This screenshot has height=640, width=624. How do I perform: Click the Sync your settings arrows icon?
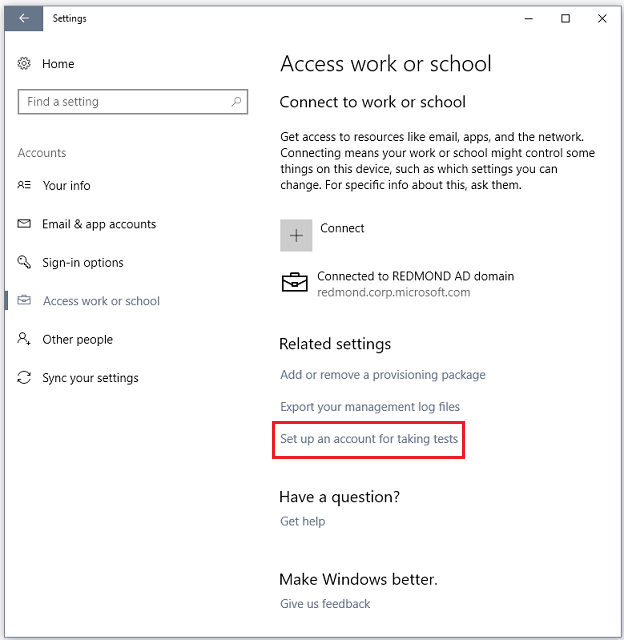point(24,378)
